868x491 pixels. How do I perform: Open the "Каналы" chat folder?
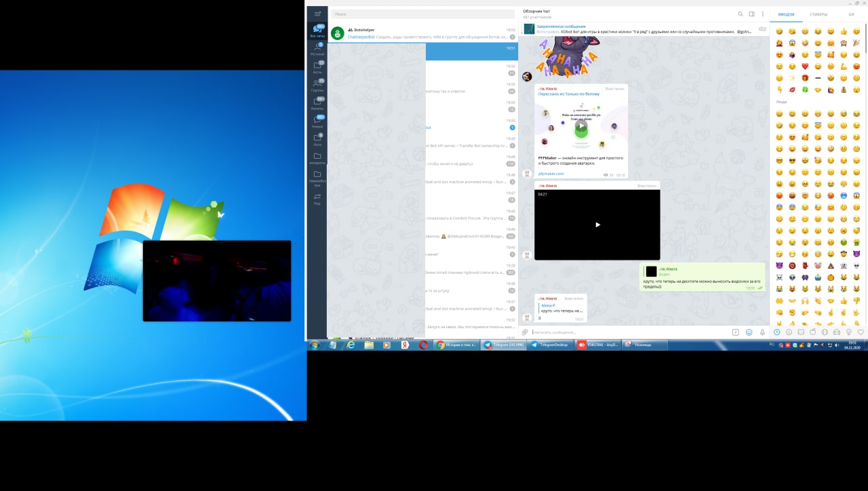click(x=317, y=104)
